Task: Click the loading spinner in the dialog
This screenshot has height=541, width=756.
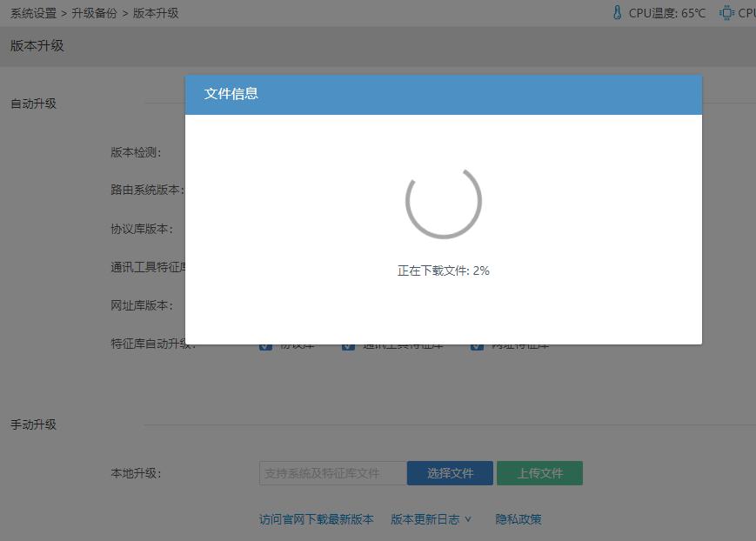Action: (x=443, y=201)
